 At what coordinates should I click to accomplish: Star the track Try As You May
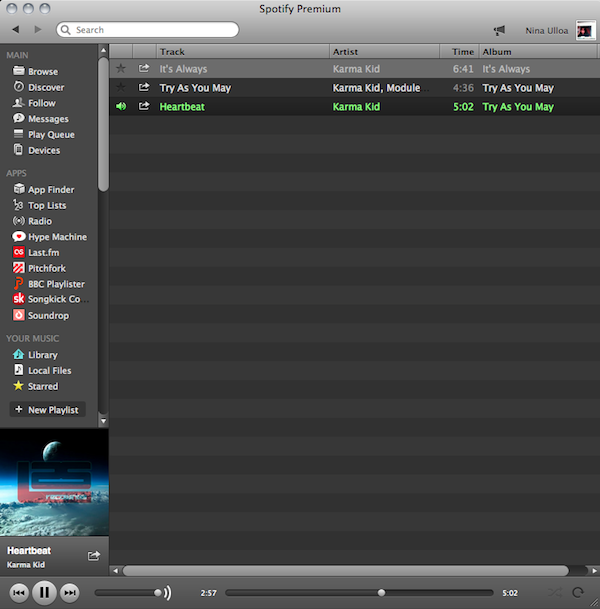click(121, 87)
